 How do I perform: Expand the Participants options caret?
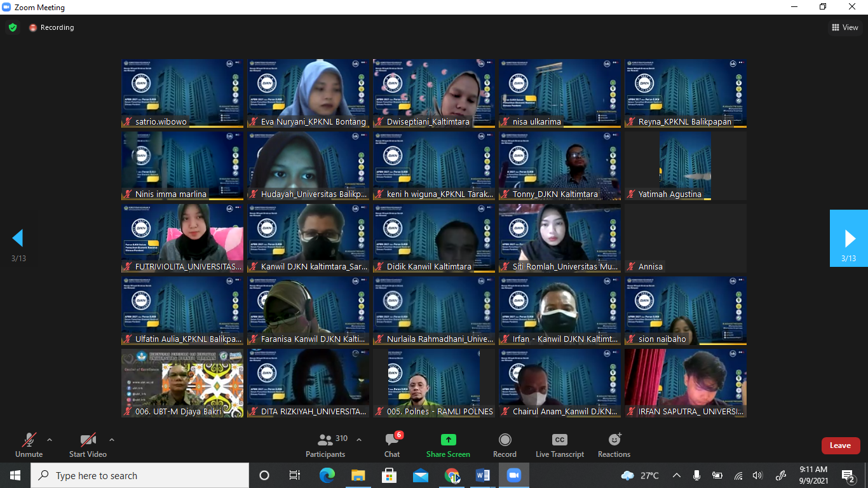click(359, 440)
